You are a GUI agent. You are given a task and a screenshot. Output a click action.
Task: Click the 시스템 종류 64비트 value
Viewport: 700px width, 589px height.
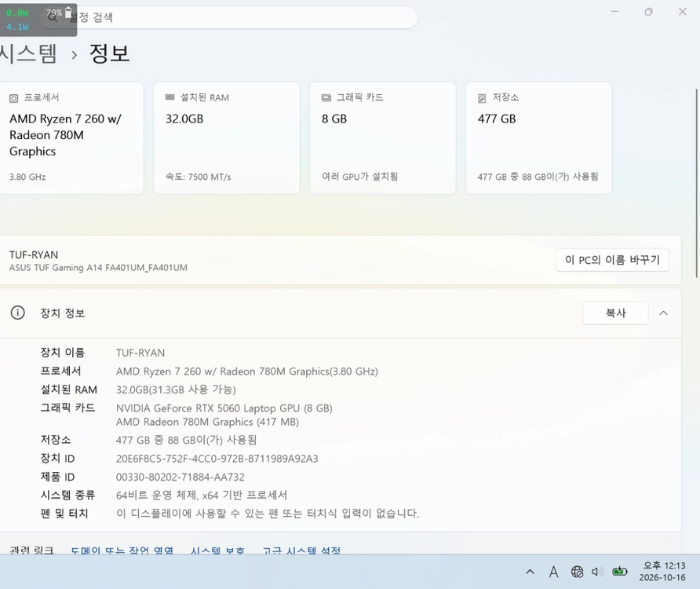(202, 496)
